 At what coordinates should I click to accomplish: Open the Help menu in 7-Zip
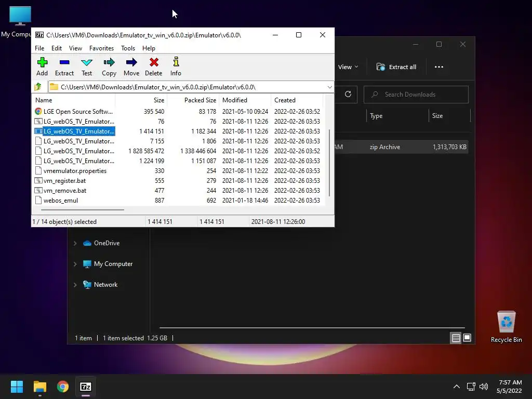149,48
